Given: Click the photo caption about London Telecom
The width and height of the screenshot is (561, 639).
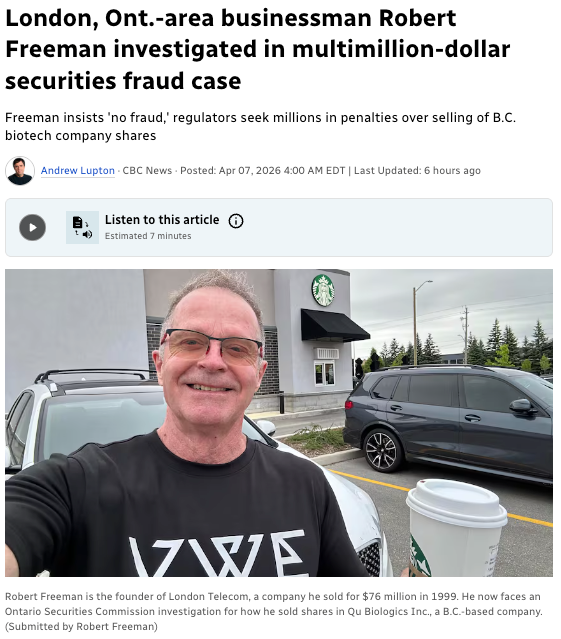Looking at the screenshot, I should (x=273, y=604).
